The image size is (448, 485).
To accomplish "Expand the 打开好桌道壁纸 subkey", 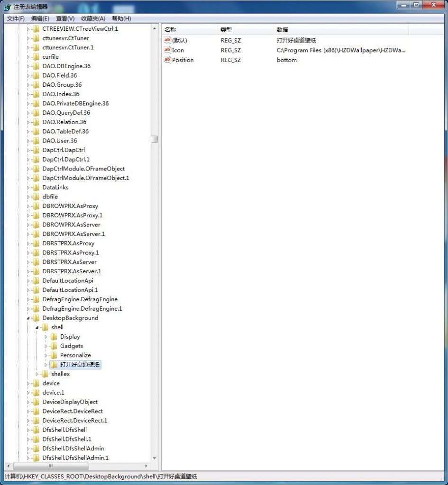I will point(46,365).
